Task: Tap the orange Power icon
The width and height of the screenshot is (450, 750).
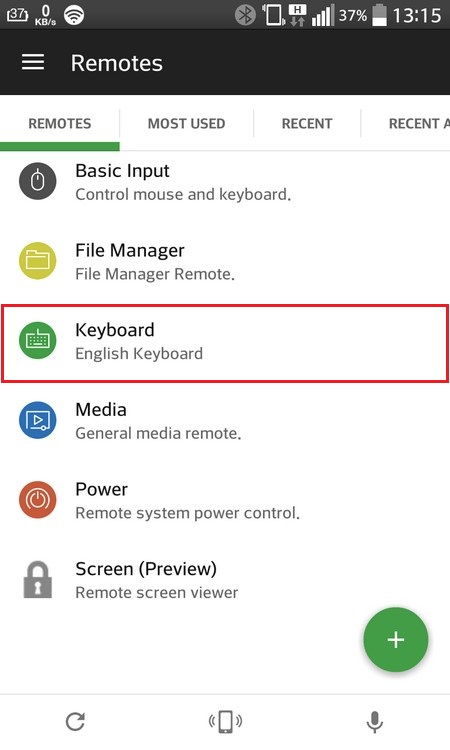Action: coord(37,500)
